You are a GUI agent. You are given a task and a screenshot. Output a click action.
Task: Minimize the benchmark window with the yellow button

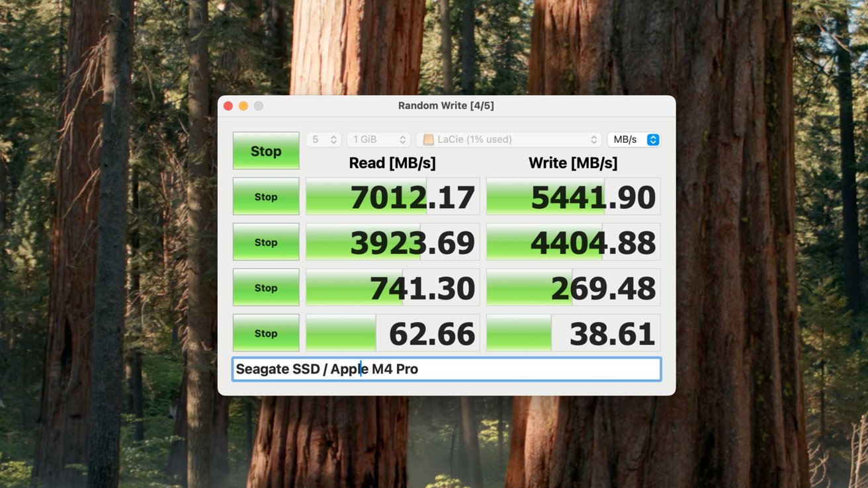[243, 106]
